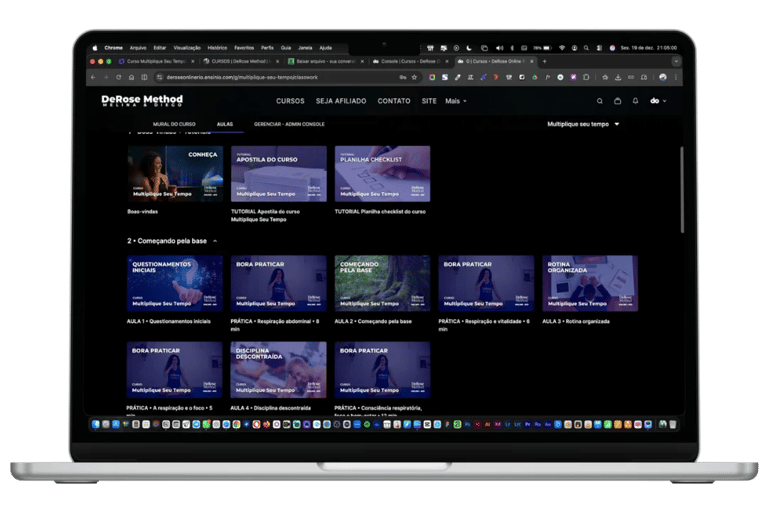Viewport: 768px width, 512px height.
Task: Open the Planilha Checklist thumbnail
Action: [x=383, y=173]
